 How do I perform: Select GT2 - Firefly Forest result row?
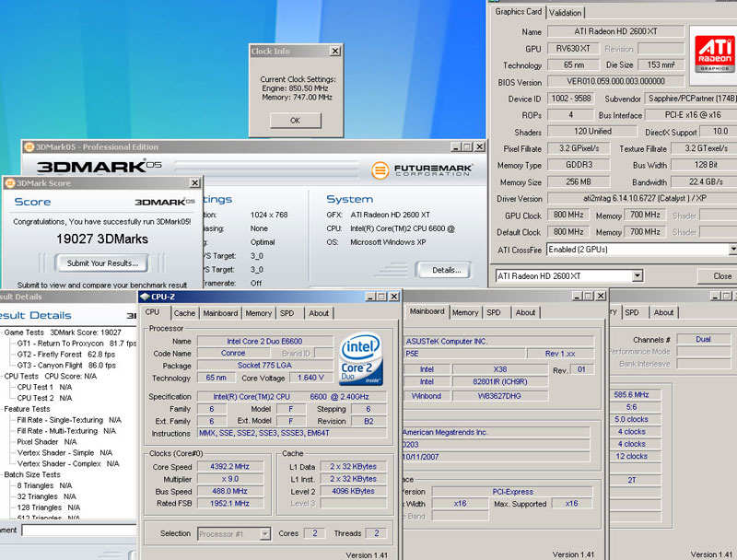(x=65, y=355)
